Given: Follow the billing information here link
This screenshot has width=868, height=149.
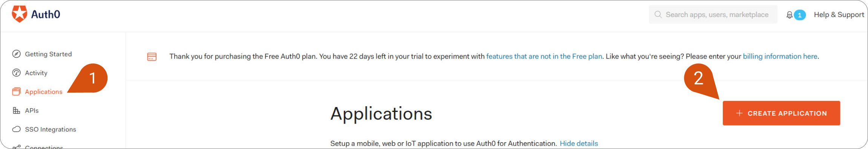Looking at the screenshot, I should point(780,56).
